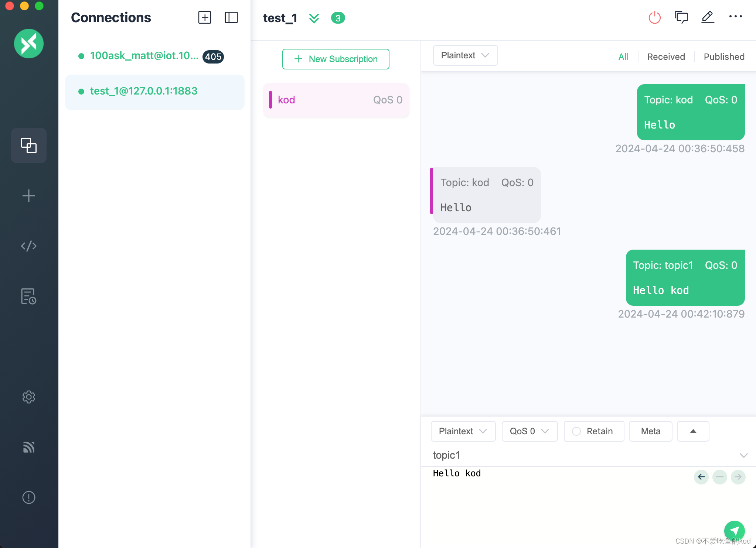The height and width of the screenshot is (548, 756).
Task: Open the log page sidebar icon
Action: click(28, 296)
